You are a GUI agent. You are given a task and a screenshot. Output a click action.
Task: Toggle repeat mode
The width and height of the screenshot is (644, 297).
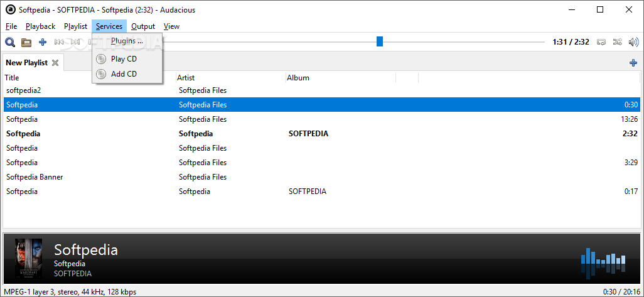tap(601, 42)
